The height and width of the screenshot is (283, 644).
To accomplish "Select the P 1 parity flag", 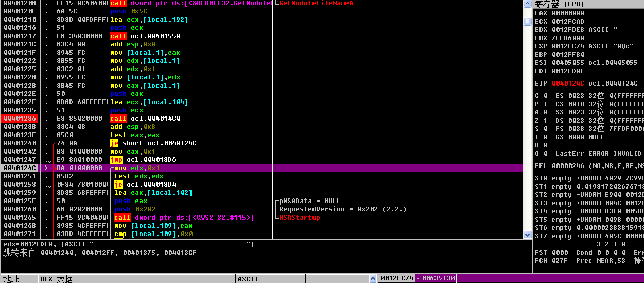I will [541, 104].
